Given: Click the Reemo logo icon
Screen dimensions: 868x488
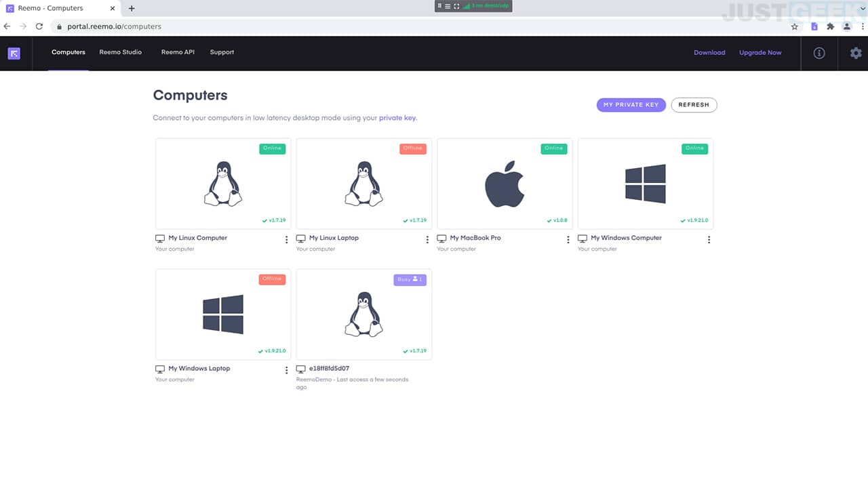Looking at the screenshot, I should tap(14, 53).
